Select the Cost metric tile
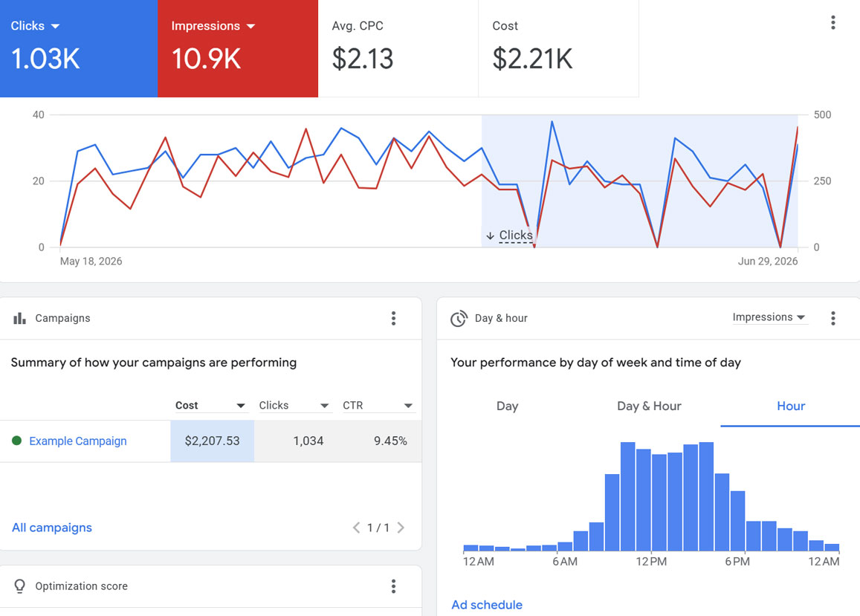Image resolution: width=860 pixels, height=616 pixels. (x=558, y=48)
